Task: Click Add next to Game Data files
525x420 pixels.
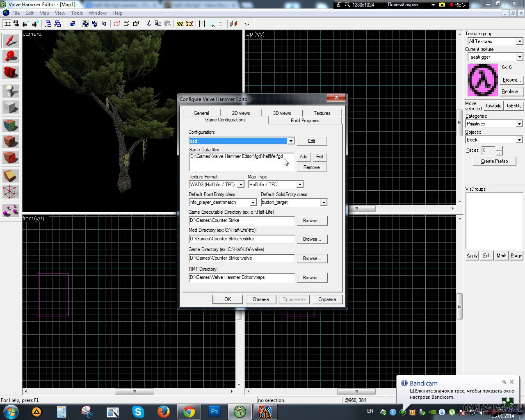Action: tap(304, 157)
